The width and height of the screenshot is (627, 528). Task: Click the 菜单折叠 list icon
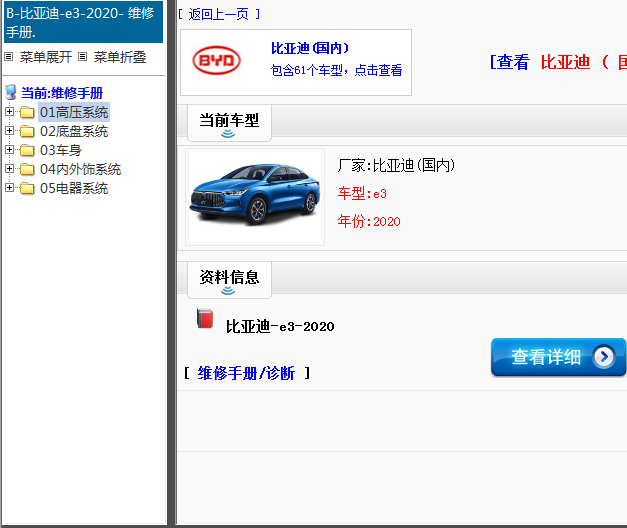coord(82,57)
